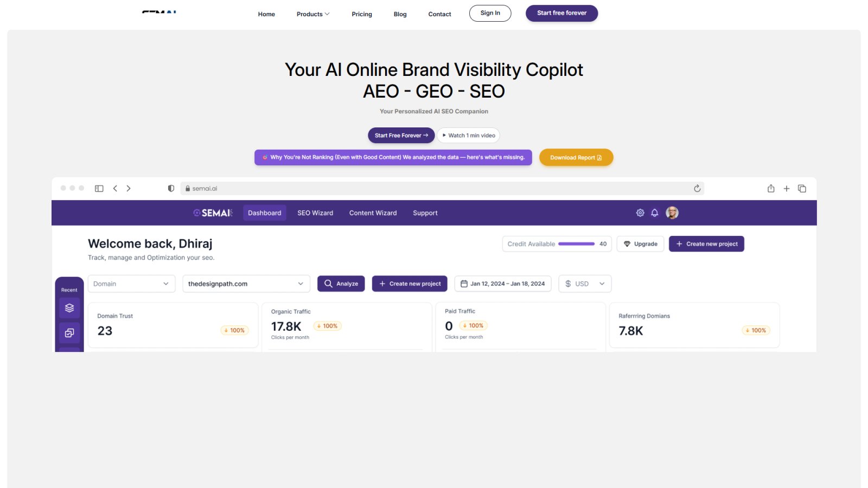The image size is (868, 488).
Task: Select the layers icon in Recent sidebar
Action: pos(69,308)
